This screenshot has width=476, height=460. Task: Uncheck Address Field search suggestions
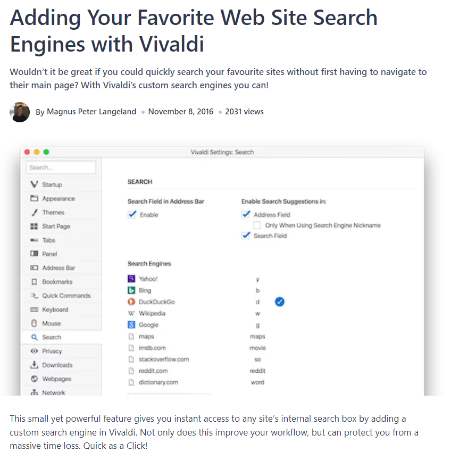coord(246,214)
